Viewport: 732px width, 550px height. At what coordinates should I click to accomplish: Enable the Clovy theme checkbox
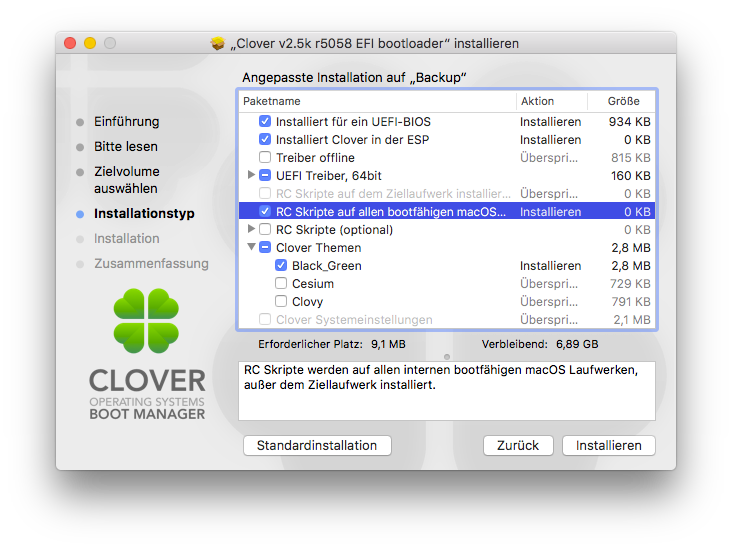(281, 301)
